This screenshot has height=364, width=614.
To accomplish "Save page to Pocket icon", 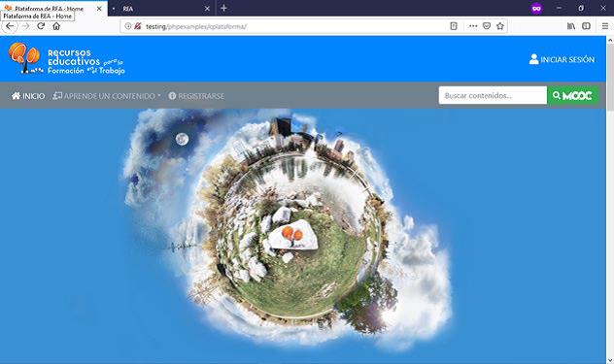I will click(487, 26).
